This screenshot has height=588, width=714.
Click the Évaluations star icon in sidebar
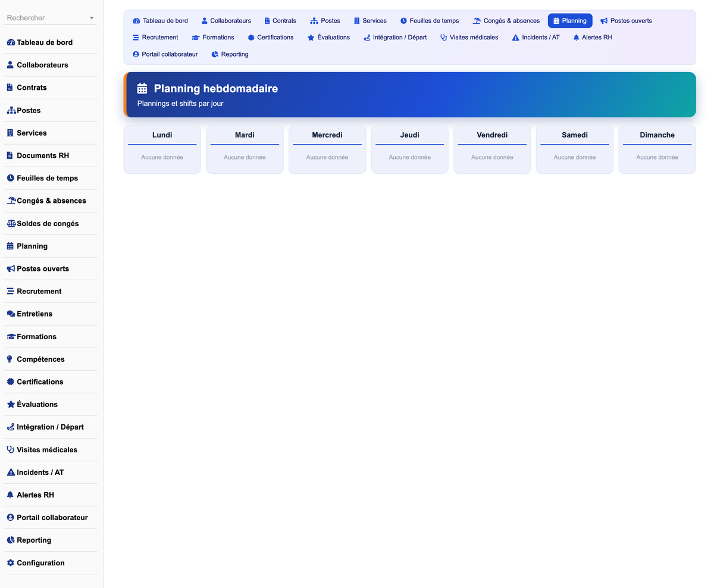click(x=11, y=404)
